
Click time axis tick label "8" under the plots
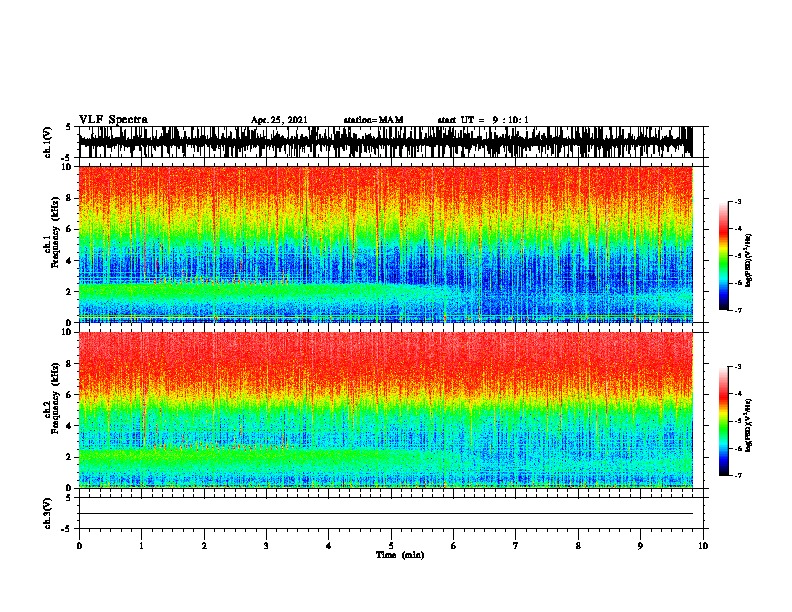[578, 546]
